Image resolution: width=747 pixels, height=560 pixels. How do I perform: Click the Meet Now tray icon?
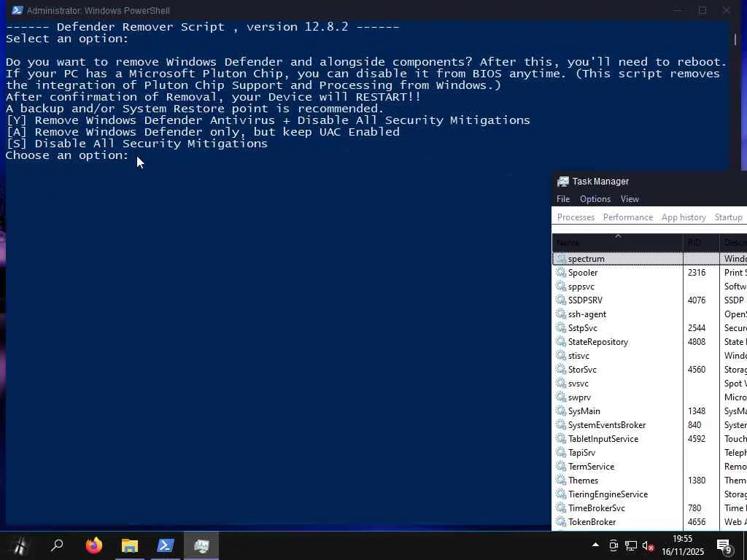614,545
